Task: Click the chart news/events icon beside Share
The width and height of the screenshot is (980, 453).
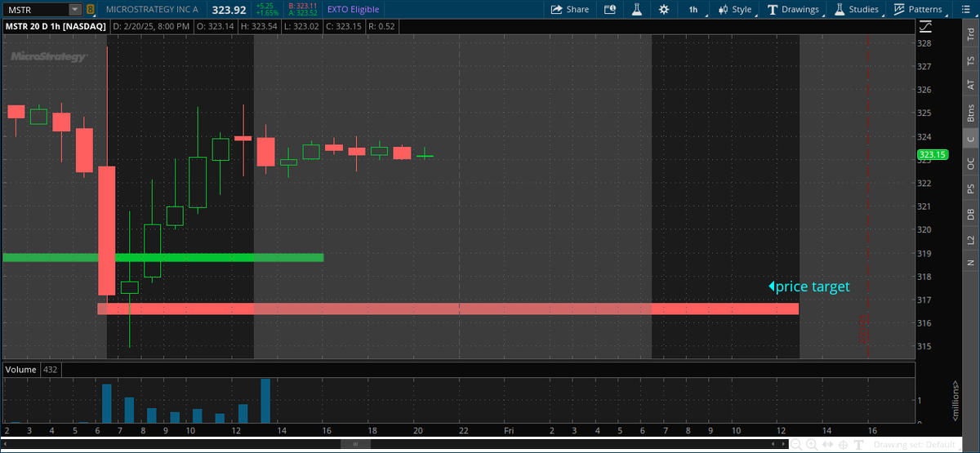Action: point(611,10)
